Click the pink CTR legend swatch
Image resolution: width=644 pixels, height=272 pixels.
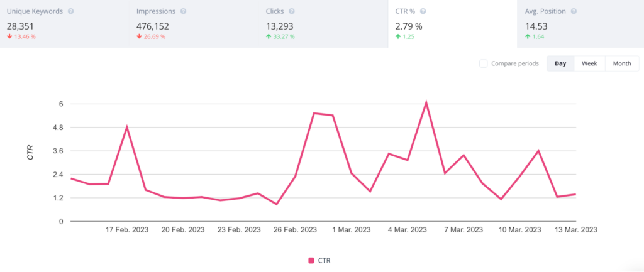pyautogui.click(x=311, y=260)
